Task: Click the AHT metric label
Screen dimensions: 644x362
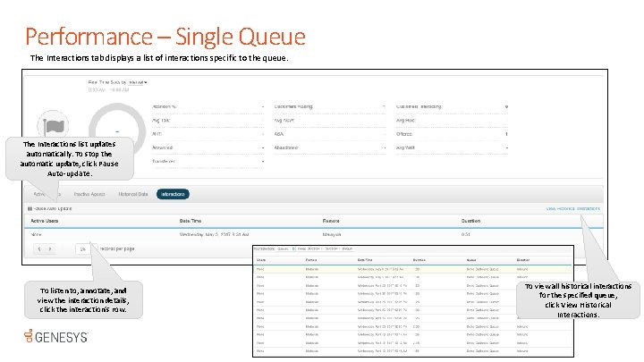Action: pyautogui.click(x=157, y=134)
